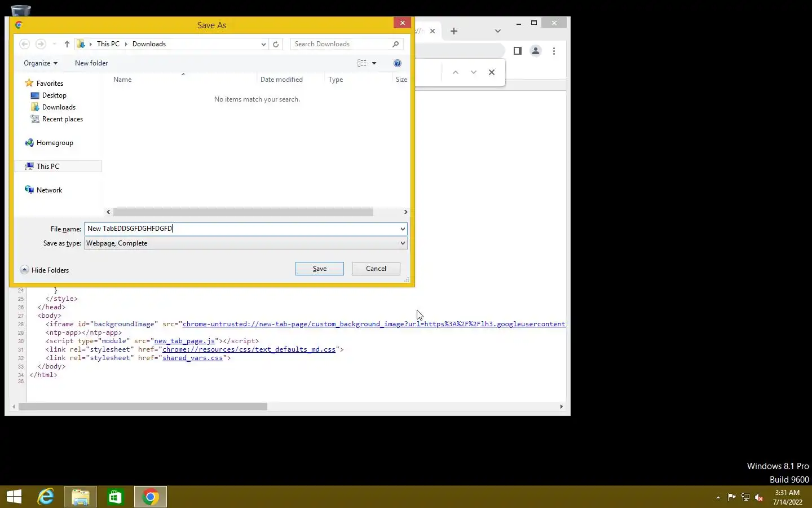The width and height of the screenshot is (812, 508).
Task: Go up one folder level
Action: pos(67,44)
